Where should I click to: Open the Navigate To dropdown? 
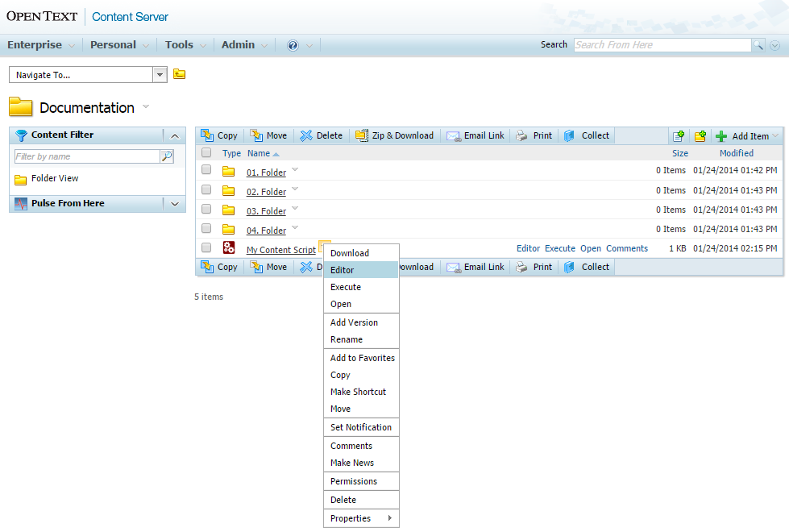[160, 75]
